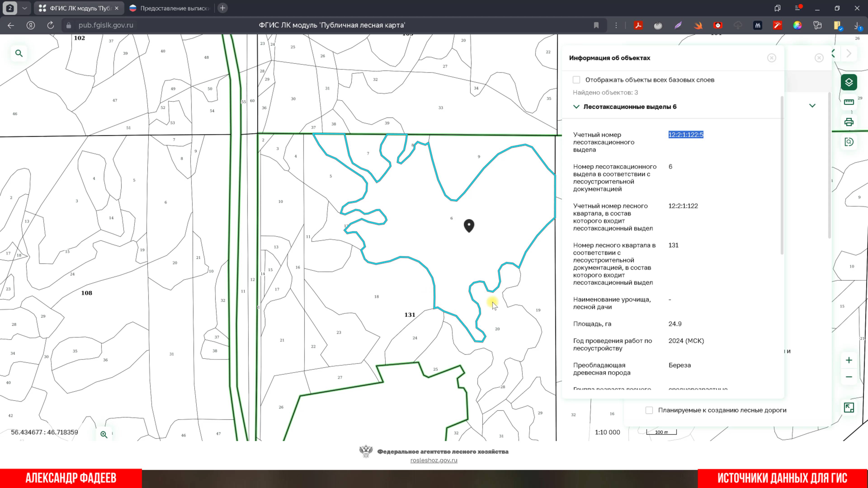Collapse the Лесотаксационные выделы 6 section
868x488 pixels.
[576, 107]
